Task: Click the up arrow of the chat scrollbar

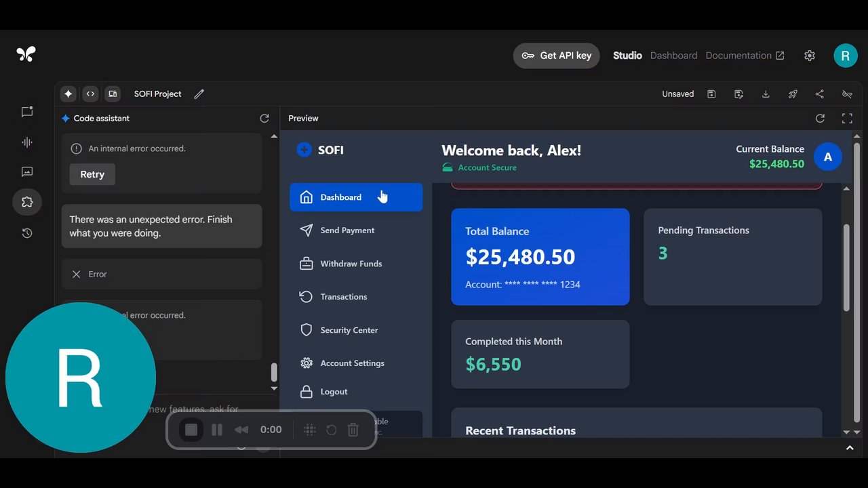Action: (x=274, y=136)
